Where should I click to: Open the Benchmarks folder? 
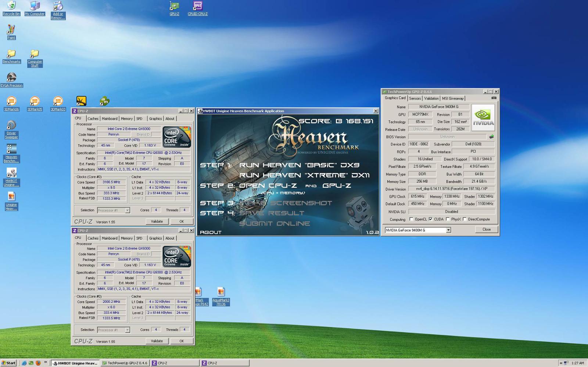coord(11,56)
